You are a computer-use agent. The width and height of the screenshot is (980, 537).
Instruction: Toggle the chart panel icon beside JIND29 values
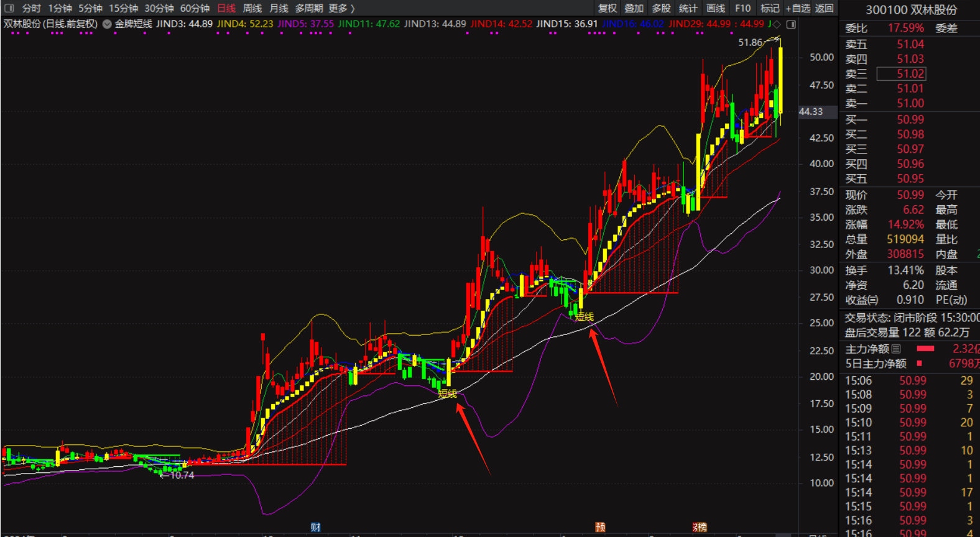pyautogui.click(x=791, y=24)
